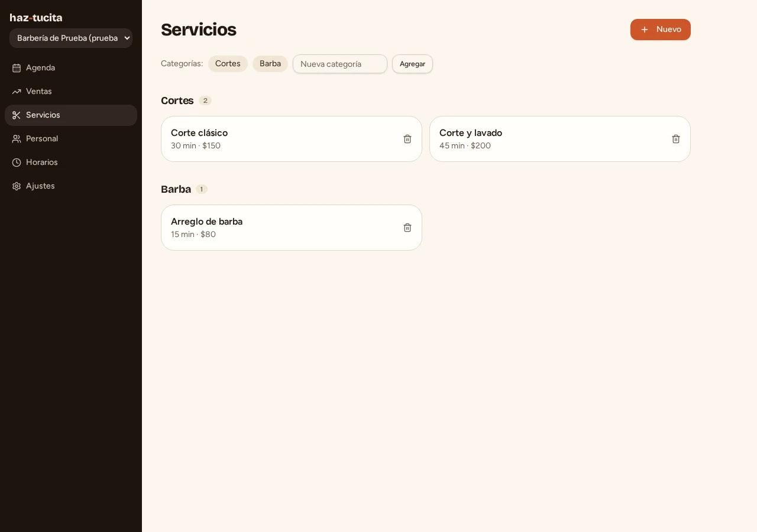This screenshot has height=532, width=757.
Task: Click the Ventas trending arrow icon
Action: pos(17,92)
